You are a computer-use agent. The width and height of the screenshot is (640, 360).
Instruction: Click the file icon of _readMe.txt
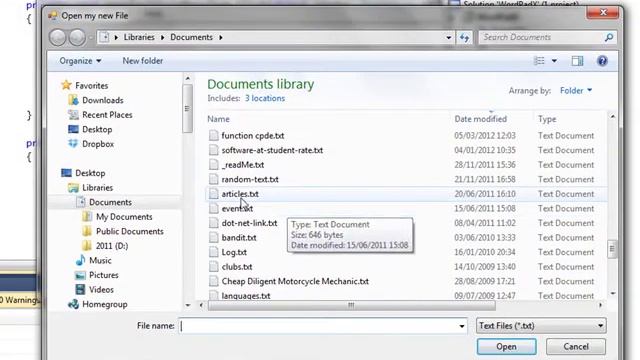[213, 164]
